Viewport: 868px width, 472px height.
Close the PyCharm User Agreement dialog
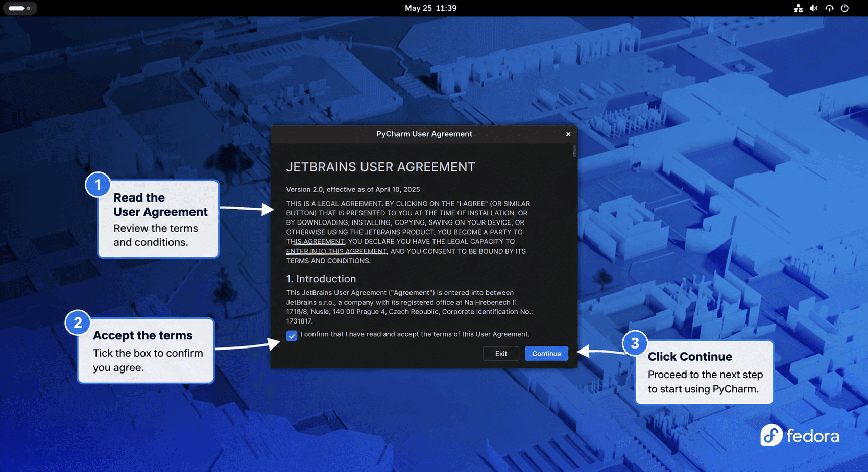pyautogui.click(x=568, y=134)
